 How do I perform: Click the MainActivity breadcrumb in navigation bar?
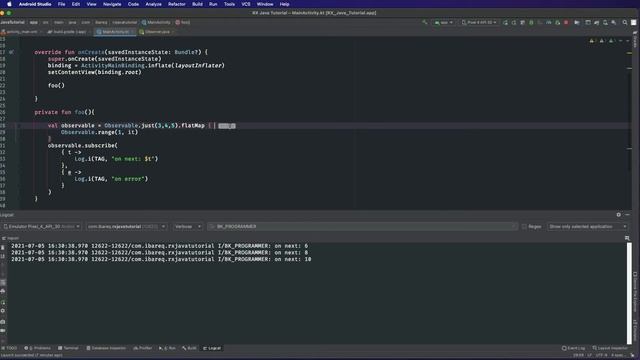point(156,22)
